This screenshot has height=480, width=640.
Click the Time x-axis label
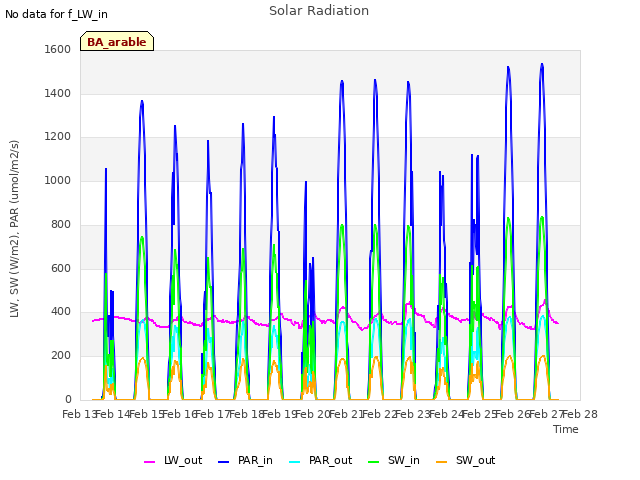(566, 429)
